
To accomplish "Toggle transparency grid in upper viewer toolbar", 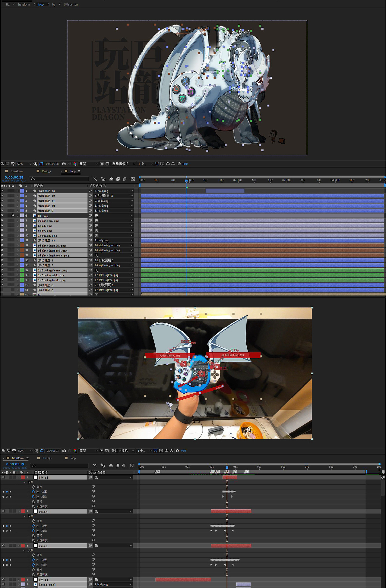I will tap(107, 164).
